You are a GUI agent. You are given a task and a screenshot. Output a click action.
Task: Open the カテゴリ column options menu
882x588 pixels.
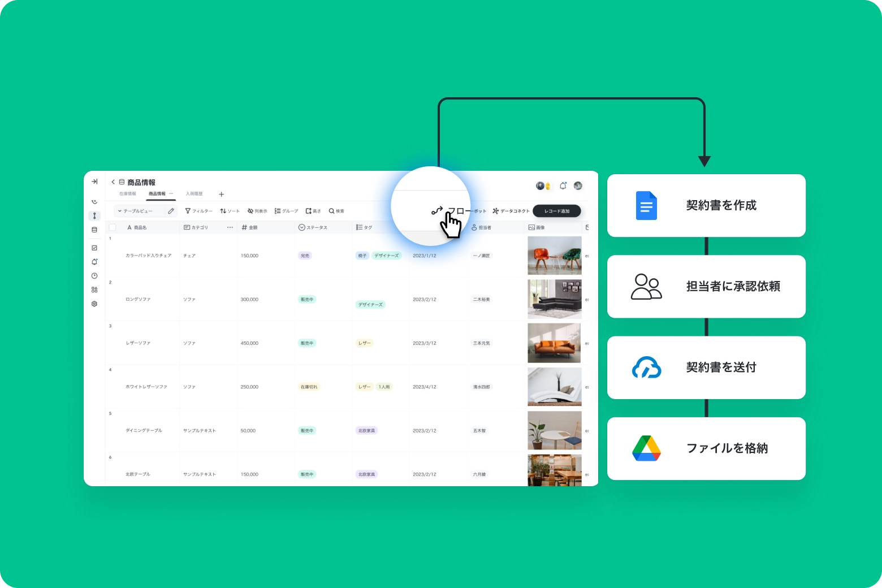(x=230, y=227)
